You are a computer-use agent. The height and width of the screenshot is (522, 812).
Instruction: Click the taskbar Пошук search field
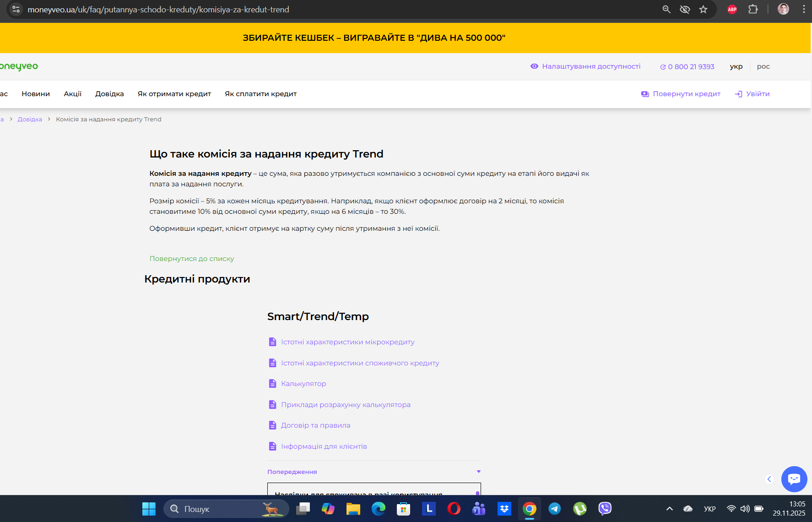click(226, 509)
